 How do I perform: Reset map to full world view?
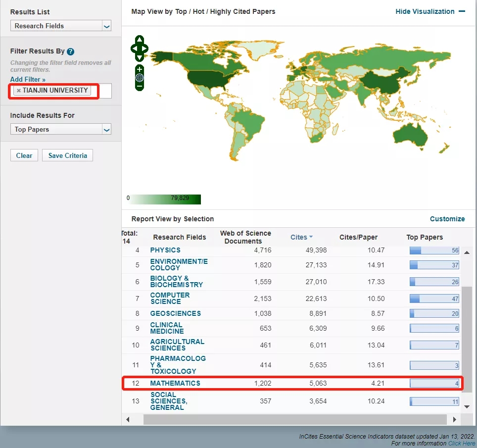140,78
